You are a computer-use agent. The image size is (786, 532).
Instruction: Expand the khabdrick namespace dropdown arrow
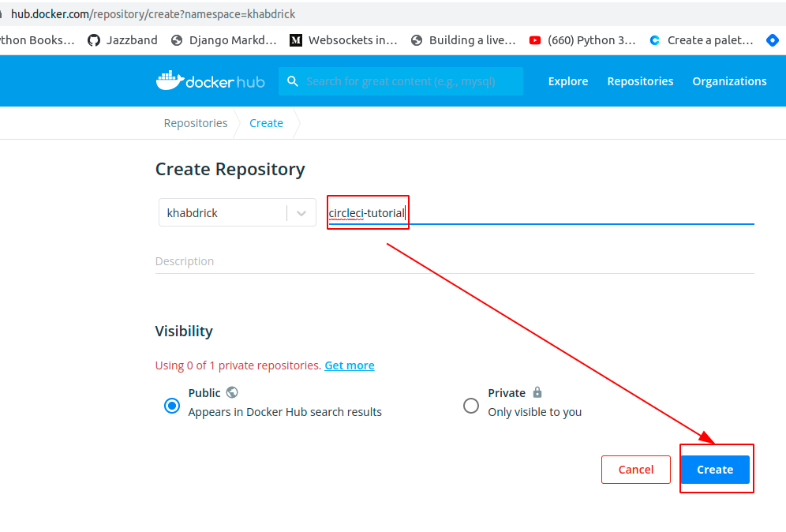click(301, 213)
